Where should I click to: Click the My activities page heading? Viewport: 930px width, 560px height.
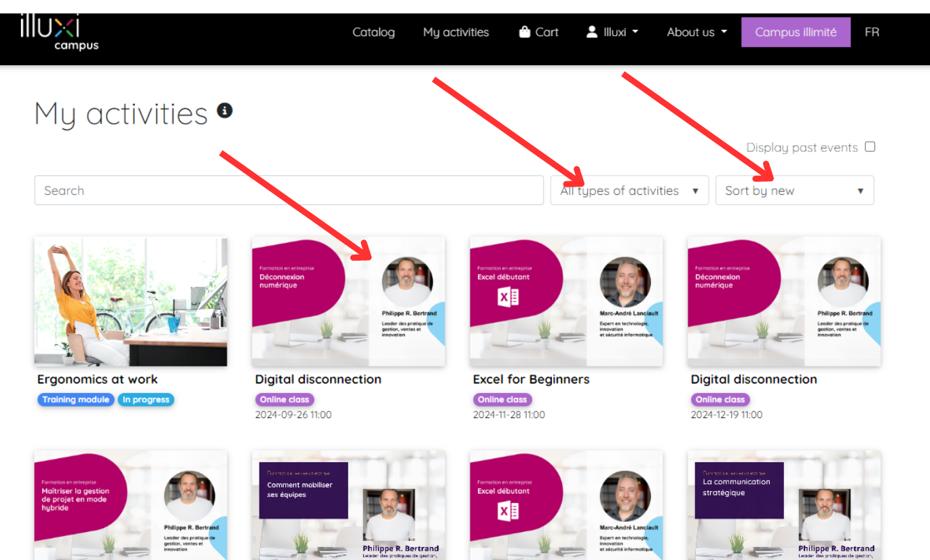[121, 114]
